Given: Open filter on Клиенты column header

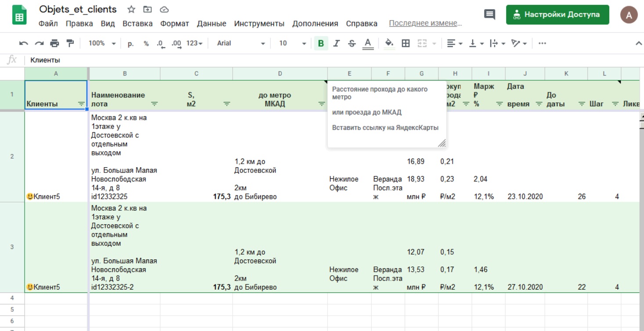Looking at the screenshot, I should point(81,104).
